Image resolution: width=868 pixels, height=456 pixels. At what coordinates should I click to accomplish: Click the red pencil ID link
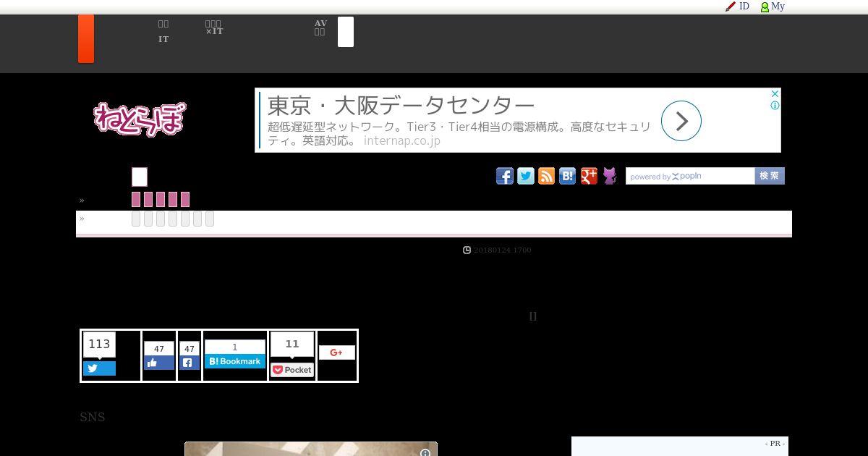coord(737,7)
